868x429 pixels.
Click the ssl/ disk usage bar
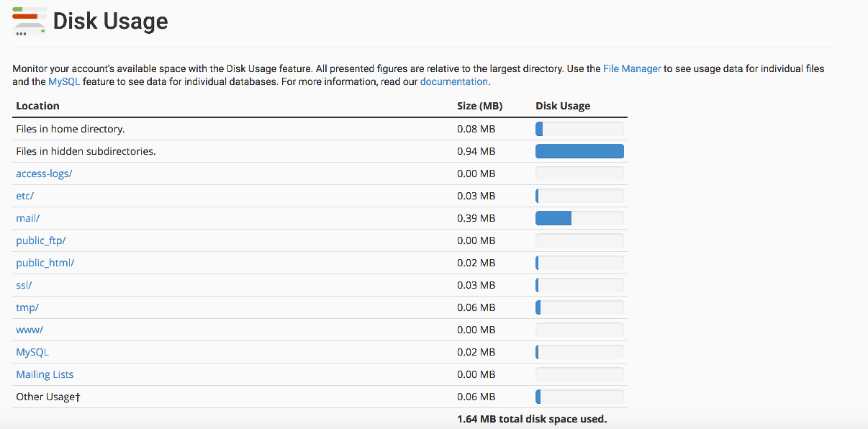(579, 285)
